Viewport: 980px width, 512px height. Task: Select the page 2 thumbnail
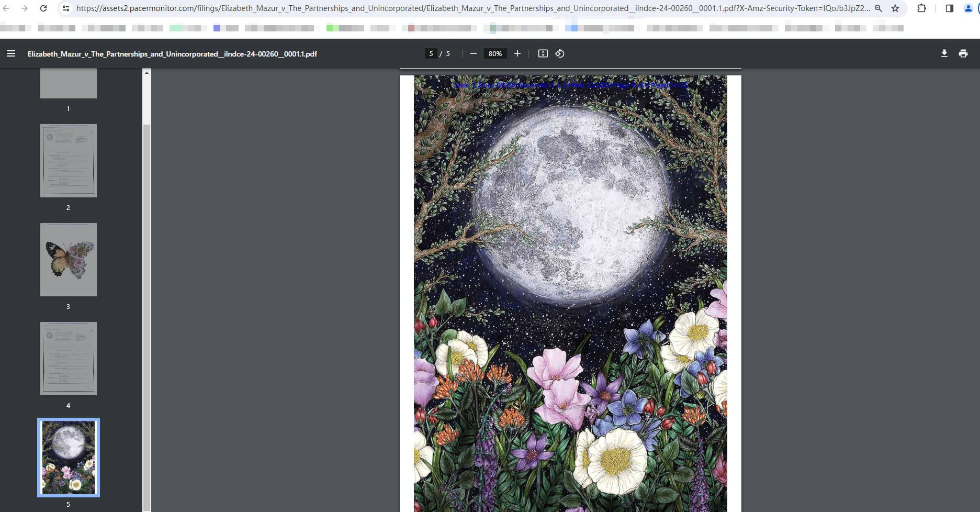69,161
